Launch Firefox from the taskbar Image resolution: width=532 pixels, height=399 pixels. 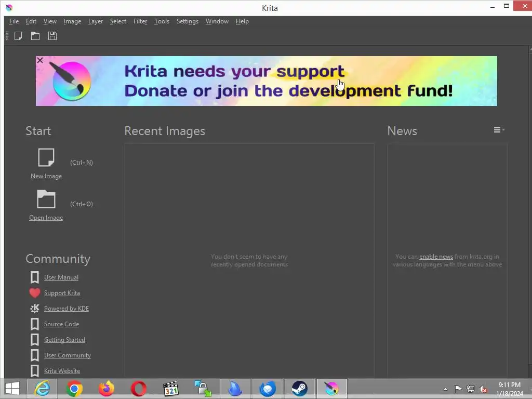[106, 389]
